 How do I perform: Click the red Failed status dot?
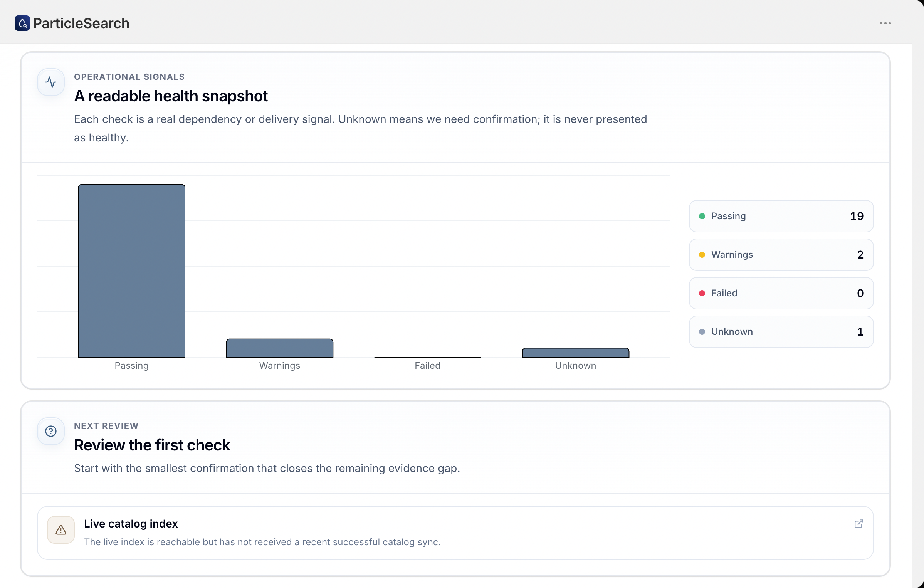coord(702,293)
